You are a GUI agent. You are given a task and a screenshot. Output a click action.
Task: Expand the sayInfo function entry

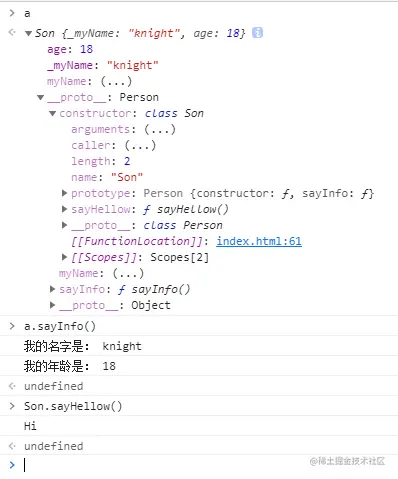pyautogui.click(x=52, y=289)
